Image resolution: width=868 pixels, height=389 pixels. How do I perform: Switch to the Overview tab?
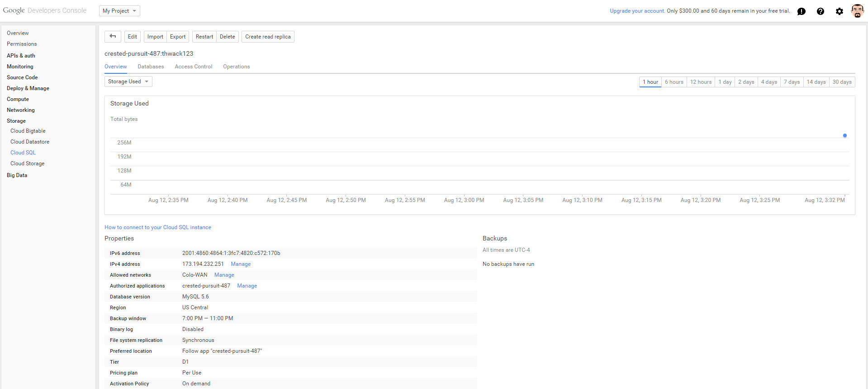pos(116,67)
